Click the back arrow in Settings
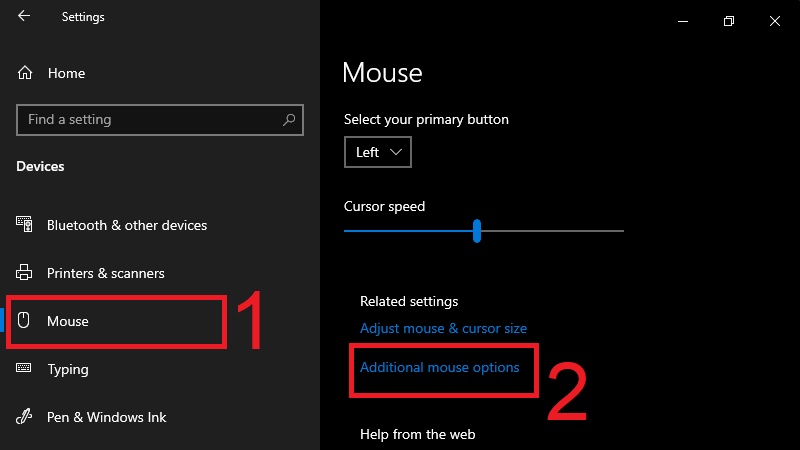This screenshot has width=800, height=450. coord(24,17)
